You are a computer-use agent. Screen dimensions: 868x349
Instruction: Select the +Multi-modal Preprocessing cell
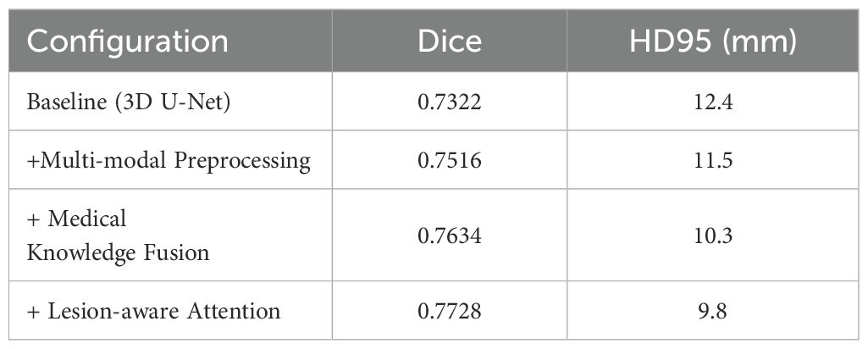pos(170,159)
